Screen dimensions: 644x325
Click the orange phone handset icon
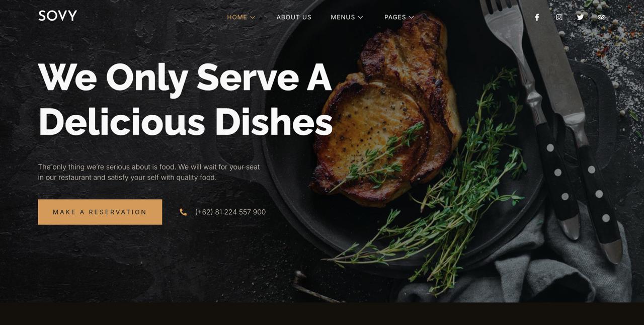tap(183, 212)
